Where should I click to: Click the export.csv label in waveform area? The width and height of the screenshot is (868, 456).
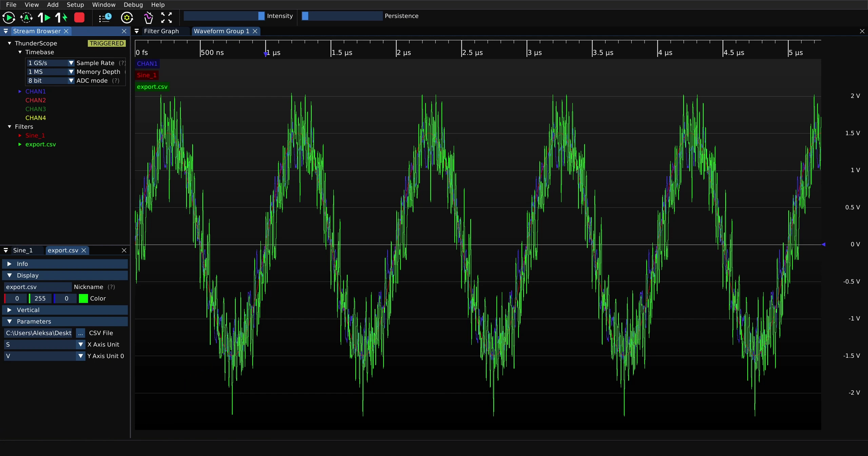click(152, 87)
